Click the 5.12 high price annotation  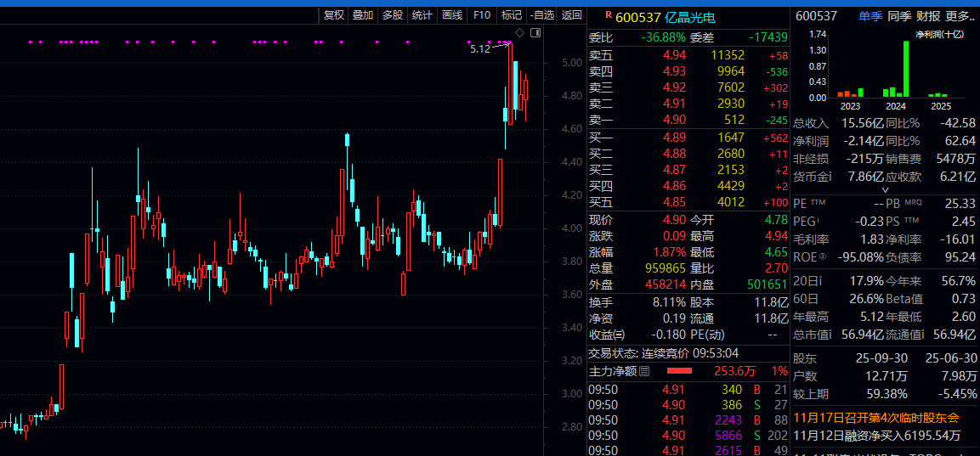[x=480, y=48]
